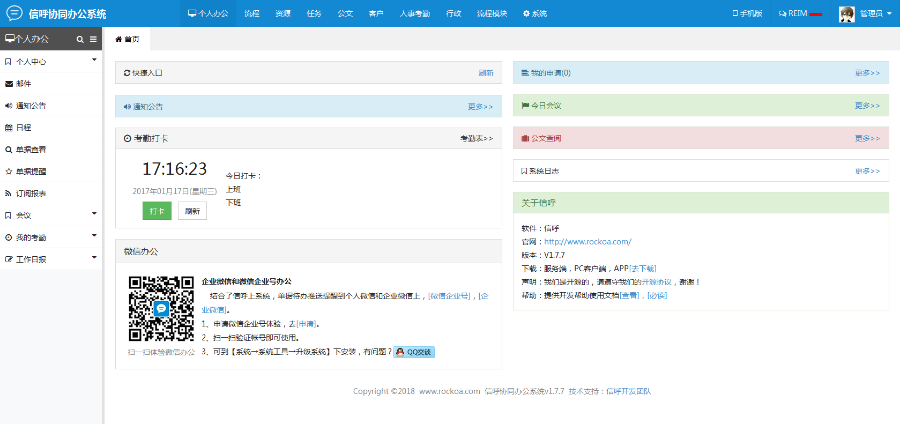Click the briefcase icon beside 公文查阅
This screenshot has width=900, height=424.
pyautogui.click(x=525, y=138)
